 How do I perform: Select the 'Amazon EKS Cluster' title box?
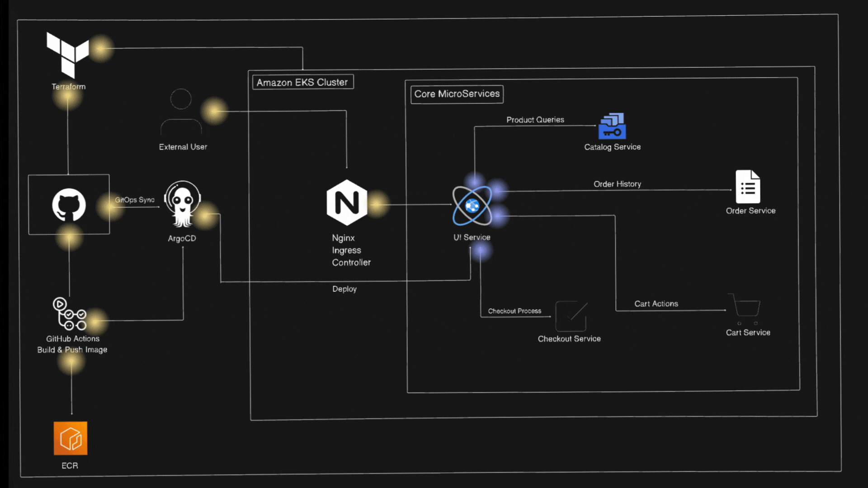(x=302, y=82)
